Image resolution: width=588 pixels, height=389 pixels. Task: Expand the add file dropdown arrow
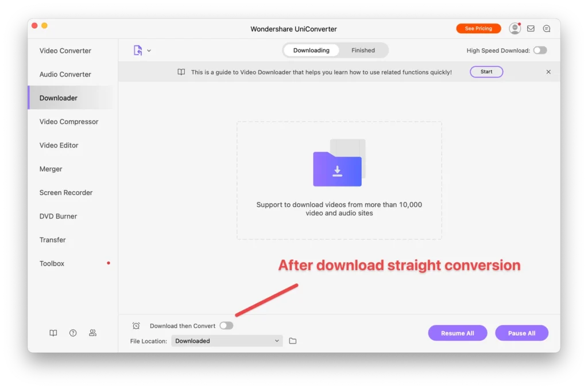149,50
